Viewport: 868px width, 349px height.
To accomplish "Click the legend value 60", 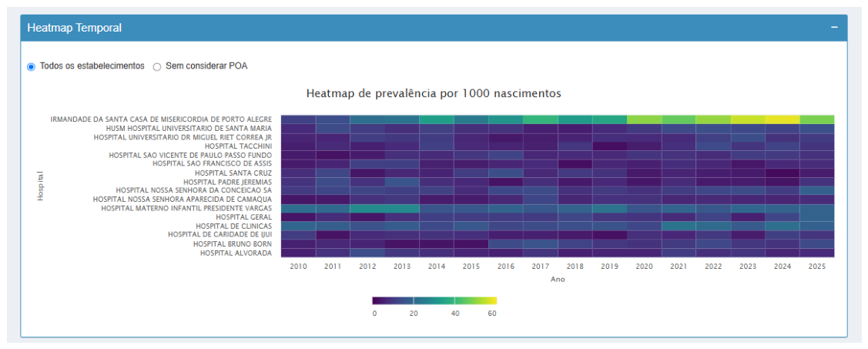I will 492,314.
